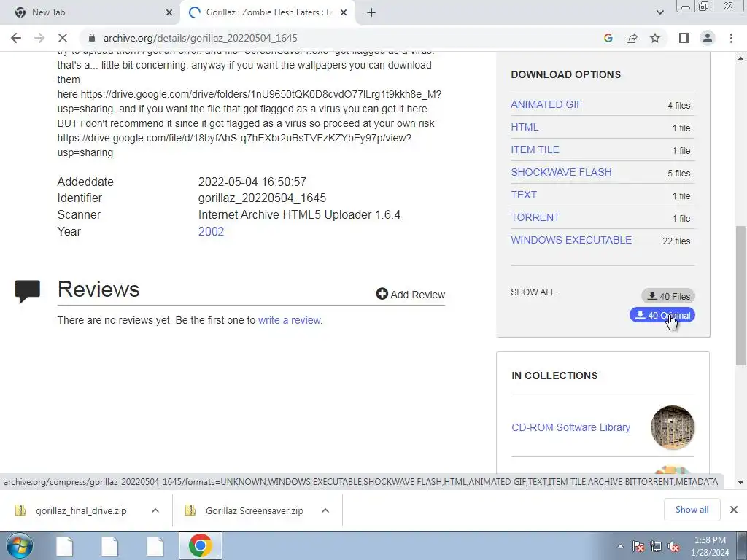Screen dimensions: 747x560
Task: Open the TEXT download option
Action: coord(524,195)
